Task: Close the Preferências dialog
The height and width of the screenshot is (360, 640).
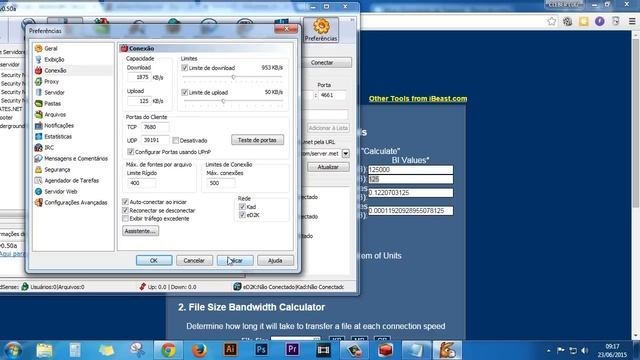Action: [286, 29]
